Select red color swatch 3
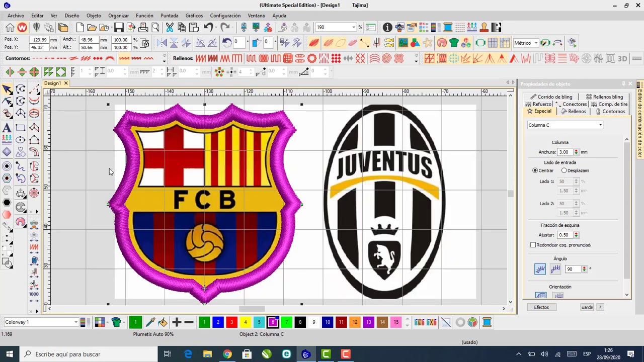The width and height of the screenshot is (644, 362). point(231,322)
